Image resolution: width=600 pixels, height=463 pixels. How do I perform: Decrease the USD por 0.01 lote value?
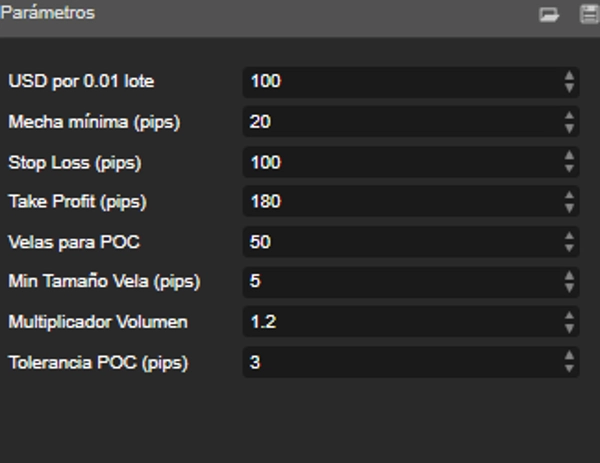point(569,87)
